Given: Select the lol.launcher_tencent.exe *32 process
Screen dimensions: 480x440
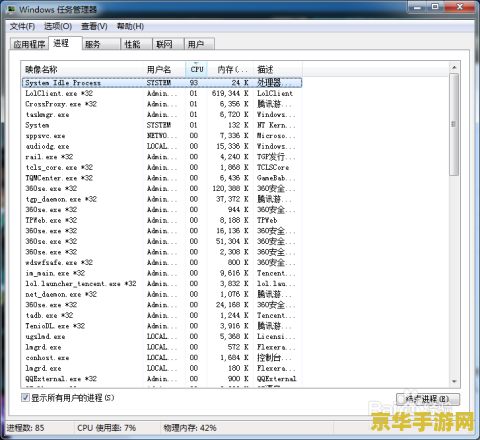Looking at the screenshot, I should pyautogui.click(x=162, y=284).
